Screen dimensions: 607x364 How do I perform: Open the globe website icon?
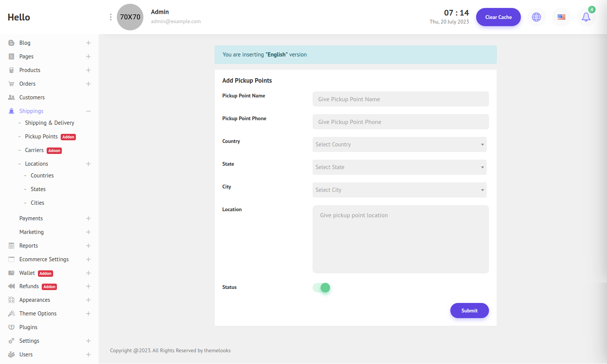[x=536, y=17]
